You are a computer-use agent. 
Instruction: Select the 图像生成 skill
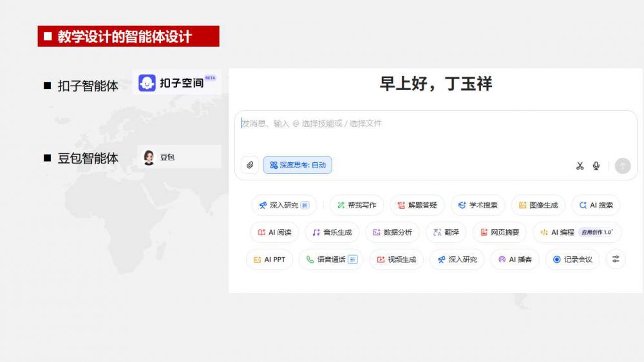point(538,205)
